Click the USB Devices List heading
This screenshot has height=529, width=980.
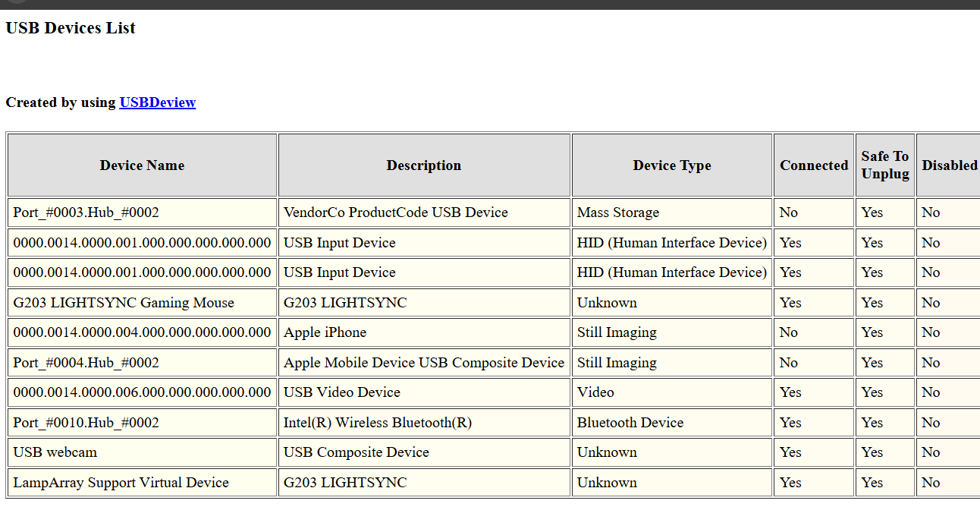point(71,28)
